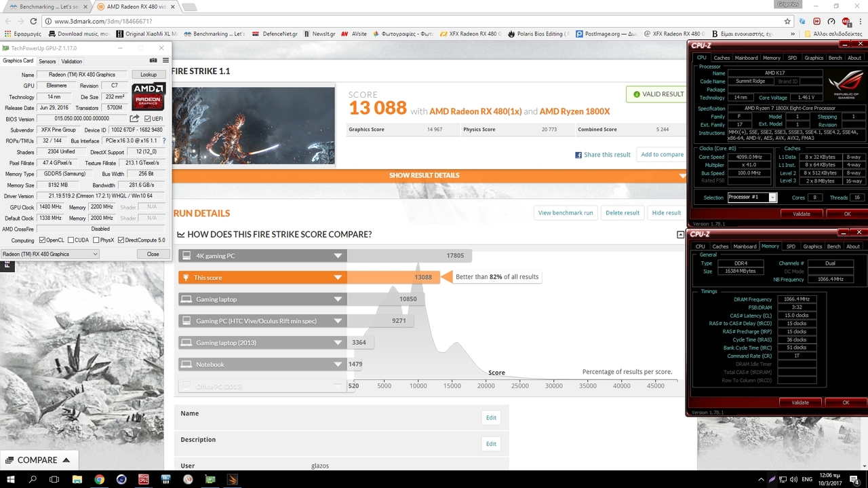This screenshot has height=488, width=868.
Task: Open the Chrome three-dot menu
Action: tap(861, 21)
